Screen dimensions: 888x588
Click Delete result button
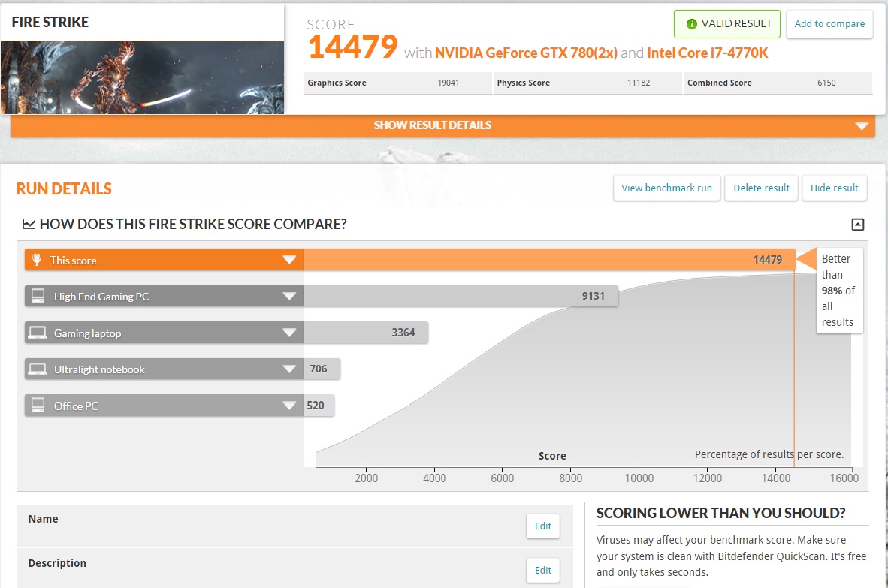coord(761,188)
